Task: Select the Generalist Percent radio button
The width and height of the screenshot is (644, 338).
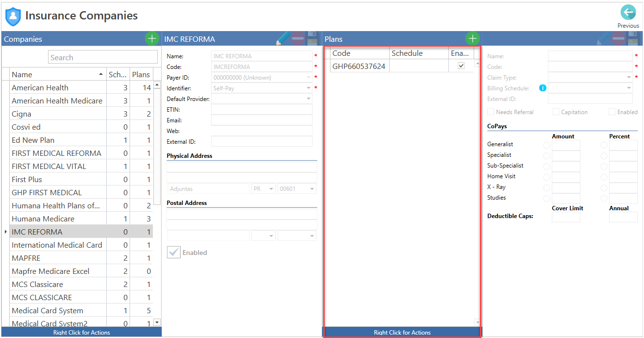Action: (604, 145)
